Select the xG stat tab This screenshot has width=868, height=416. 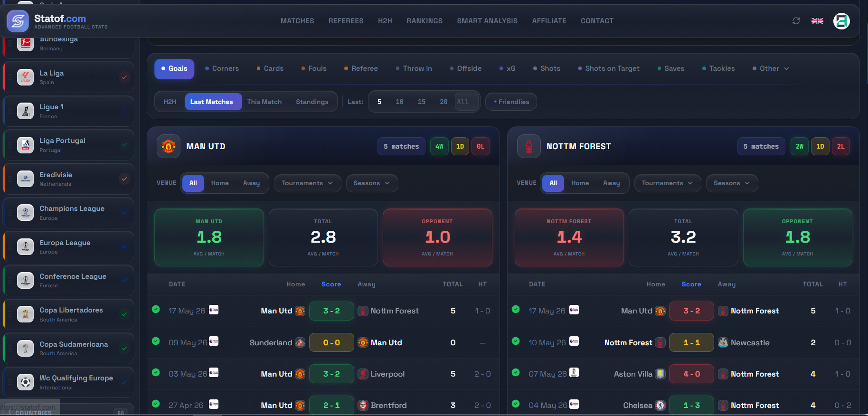(x=507, y=68)
